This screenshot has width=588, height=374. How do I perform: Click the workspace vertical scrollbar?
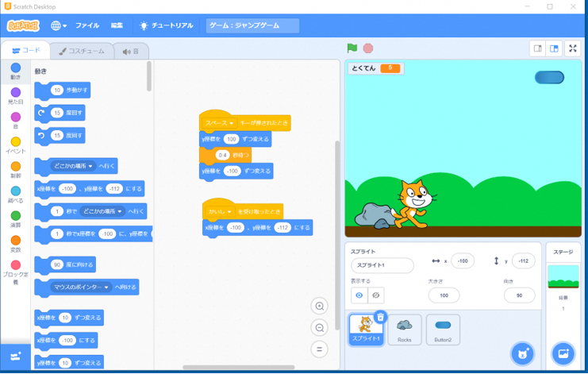pos(336,235)
